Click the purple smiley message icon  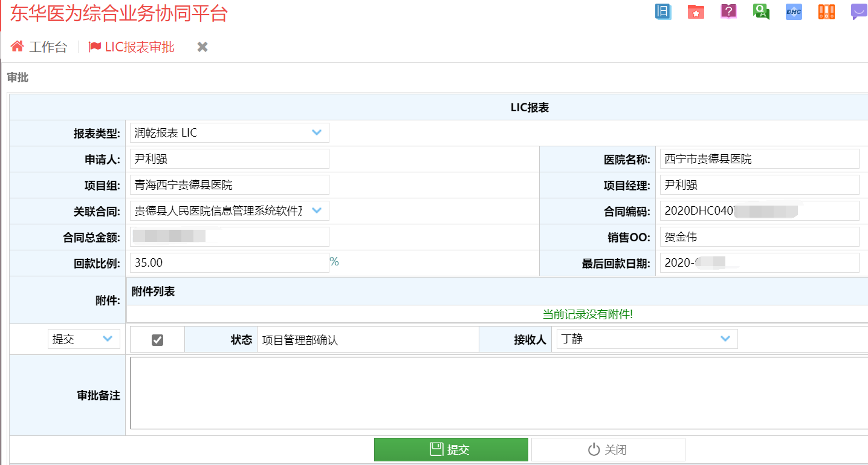[858, 11]
